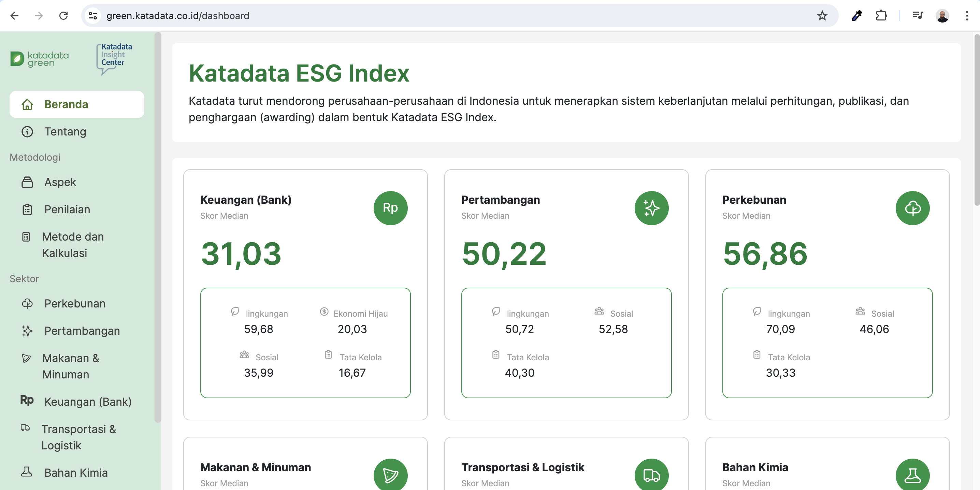Click the browser back arrow
980x490 pixels.
coord(14,16)
